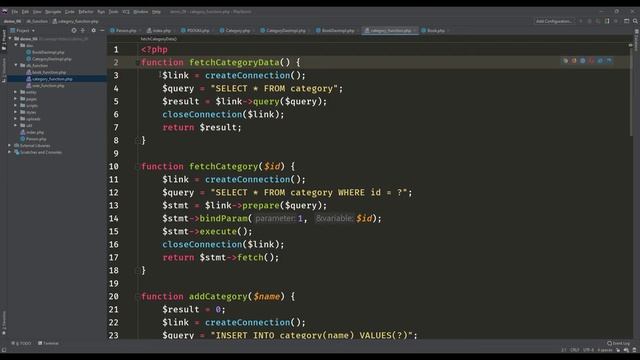Fold the fetchCategoryData function at line 2
Image resolution: width=640 pixels, height=360 pixels.
138,62
